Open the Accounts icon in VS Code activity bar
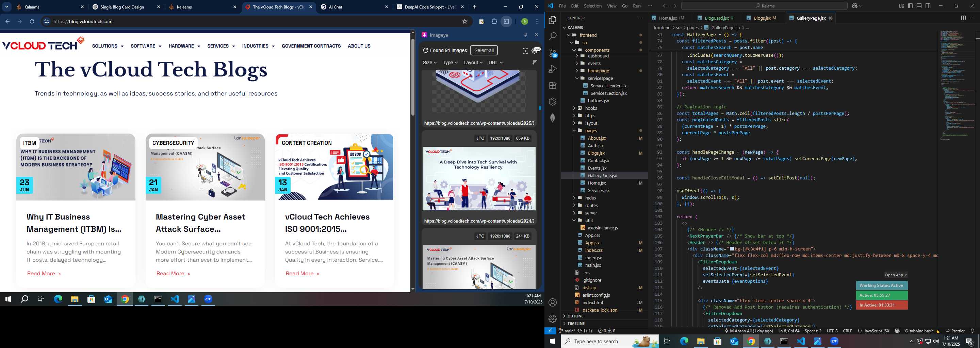The height and width of the screenshot is (348, 980). pyautogui.click(x=552, y=302)
